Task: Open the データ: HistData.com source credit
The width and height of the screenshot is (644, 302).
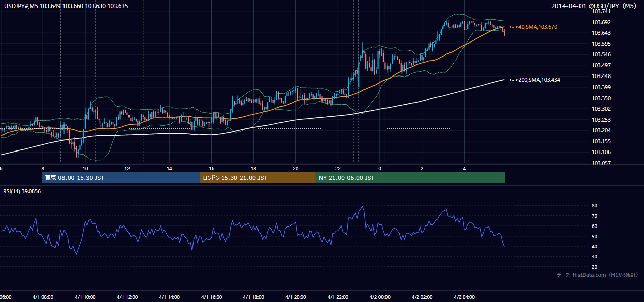Action: click(x=598, y=275)
